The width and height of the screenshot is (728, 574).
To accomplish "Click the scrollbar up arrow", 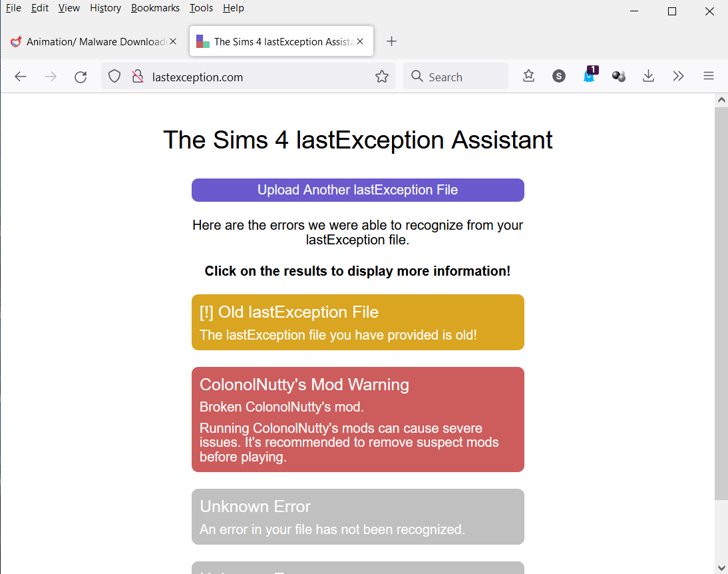I will point(721,100).
